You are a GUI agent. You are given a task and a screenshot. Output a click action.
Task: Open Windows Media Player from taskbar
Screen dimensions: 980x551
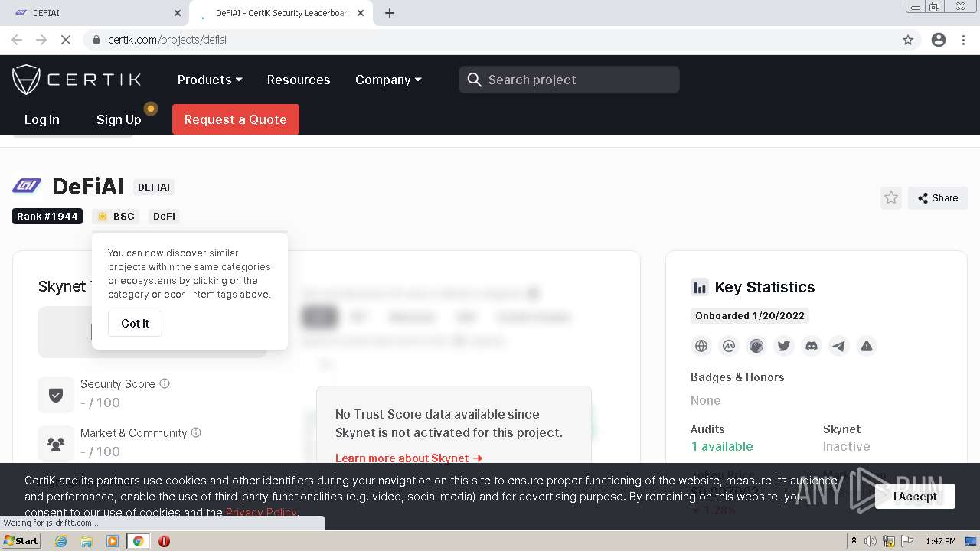[x=113, y=541]
